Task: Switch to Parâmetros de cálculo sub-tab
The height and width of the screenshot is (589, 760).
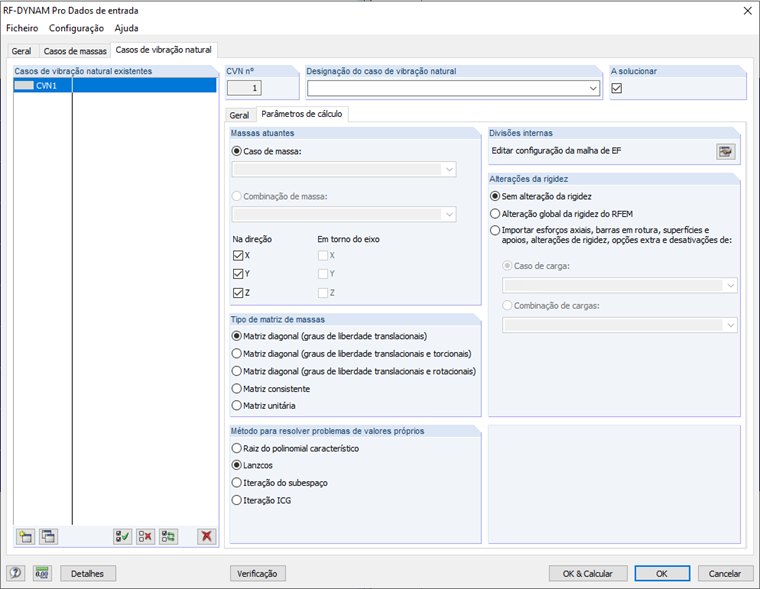Action: tap(301, 114)
